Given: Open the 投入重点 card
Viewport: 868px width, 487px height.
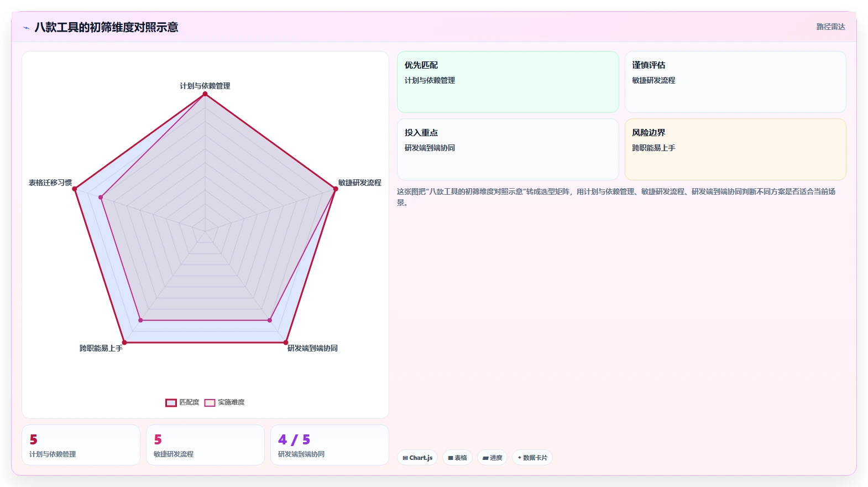Looking at the screenshot, I should 508,149.
